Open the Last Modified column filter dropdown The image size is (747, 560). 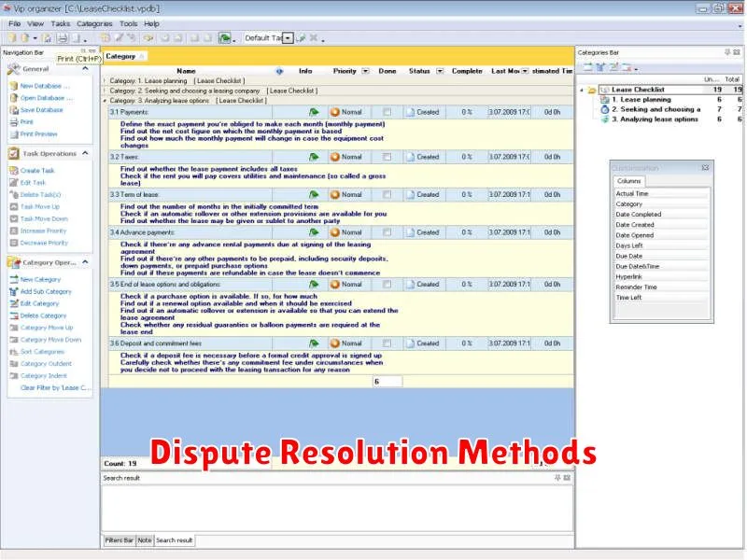point(525,71)
